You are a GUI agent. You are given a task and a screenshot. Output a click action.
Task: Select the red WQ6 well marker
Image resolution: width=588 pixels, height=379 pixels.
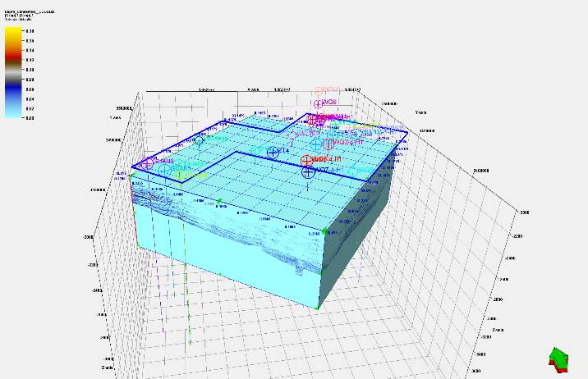pyautogui.click(x=306, y=160)
